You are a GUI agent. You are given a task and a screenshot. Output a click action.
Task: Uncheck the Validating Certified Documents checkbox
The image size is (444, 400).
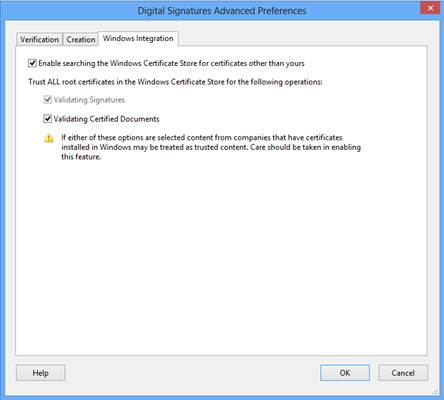[48, 119]
